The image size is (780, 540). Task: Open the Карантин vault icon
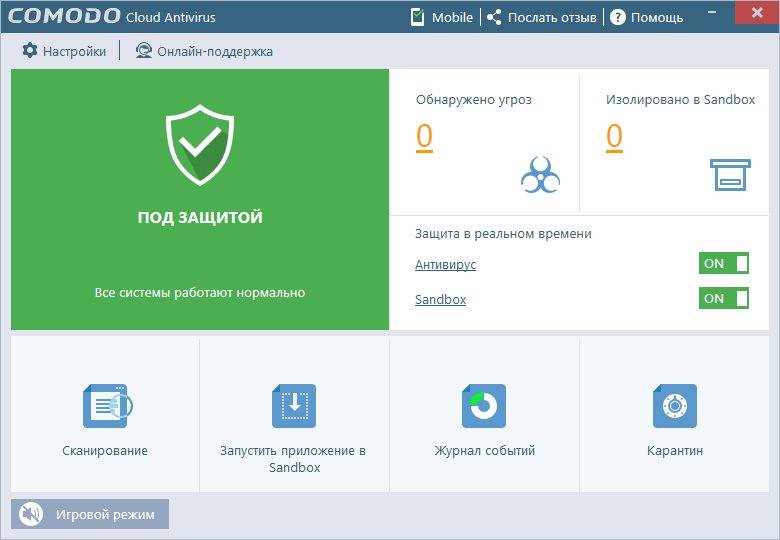(x=675, y=406)
